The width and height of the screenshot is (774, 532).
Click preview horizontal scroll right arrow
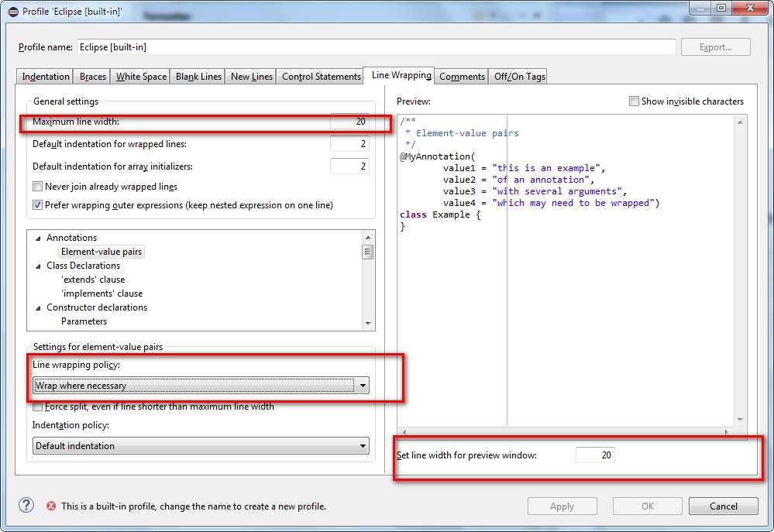pos(727,432)
